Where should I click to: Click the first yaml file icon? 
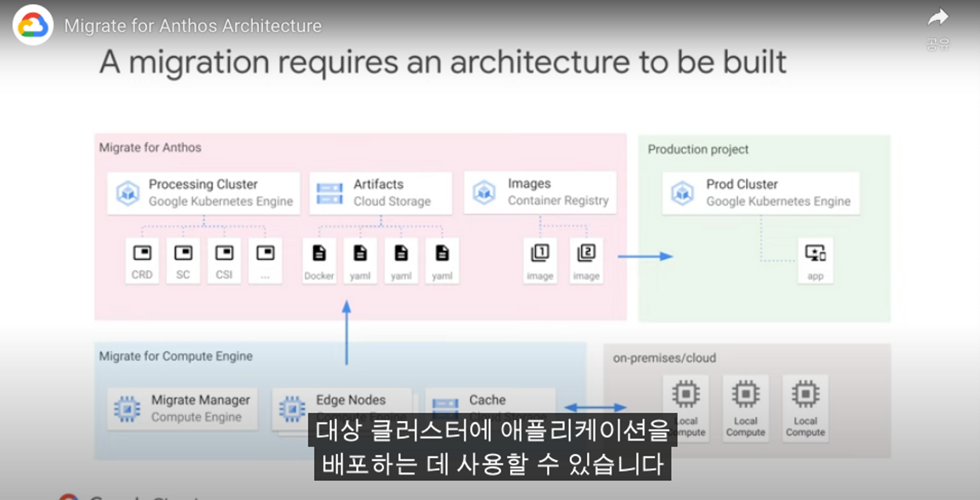[360, 253]
